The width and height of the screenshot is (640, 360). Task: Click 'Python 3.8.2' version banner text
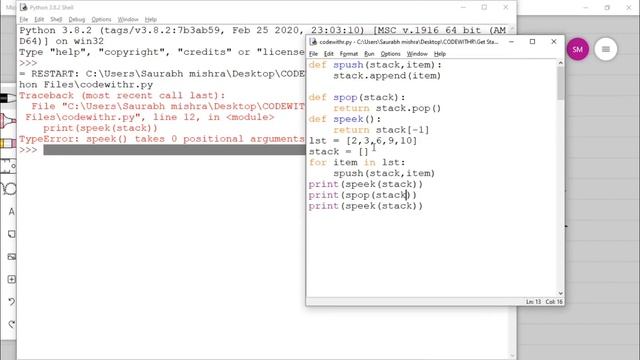coord(56,31)
